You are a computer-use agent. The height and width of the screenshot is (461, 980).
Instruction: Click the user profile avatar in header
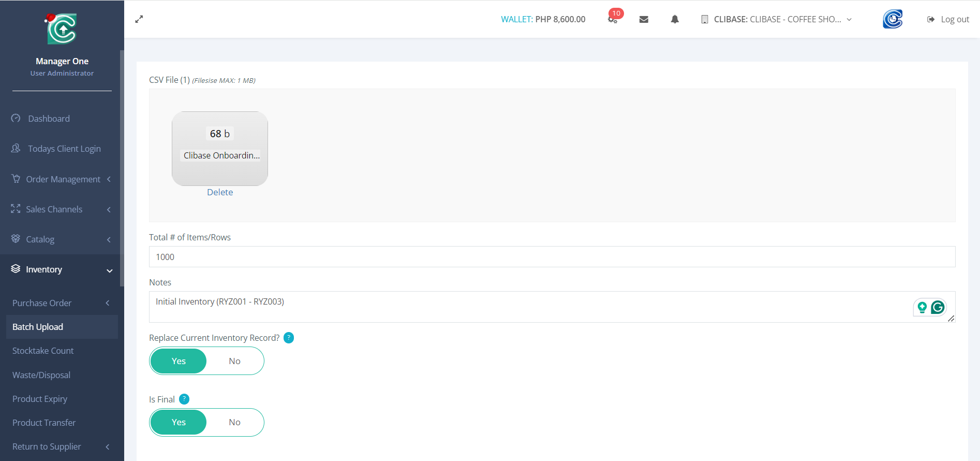(x=892, y=19)
